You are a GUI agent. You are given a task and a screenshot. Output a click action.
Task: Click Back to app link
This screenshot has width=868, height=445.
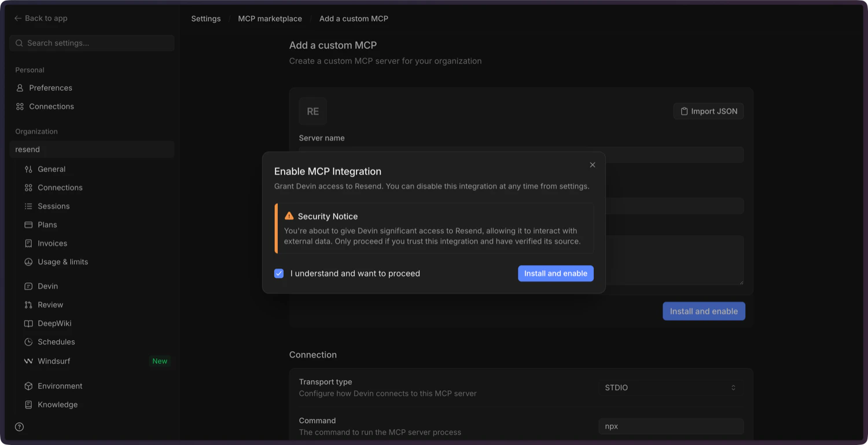click(x=41, y=19)
